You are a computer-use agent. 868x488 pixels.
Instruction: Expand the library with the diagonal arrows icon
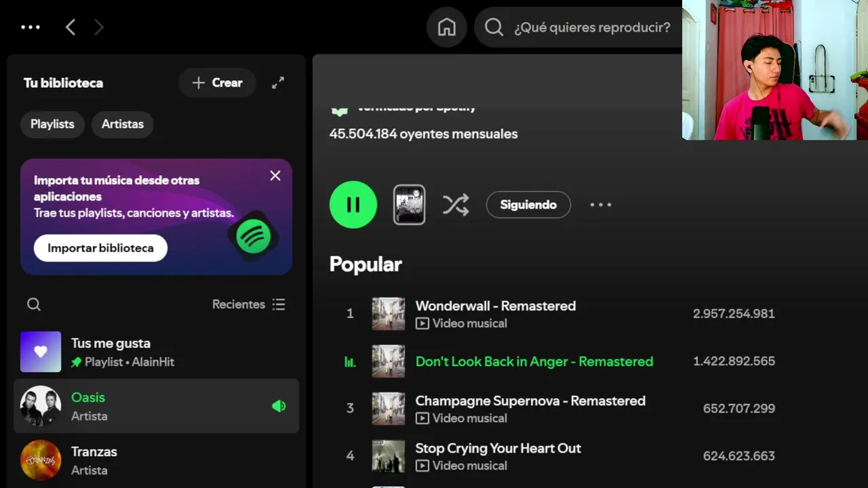point(278,83)
